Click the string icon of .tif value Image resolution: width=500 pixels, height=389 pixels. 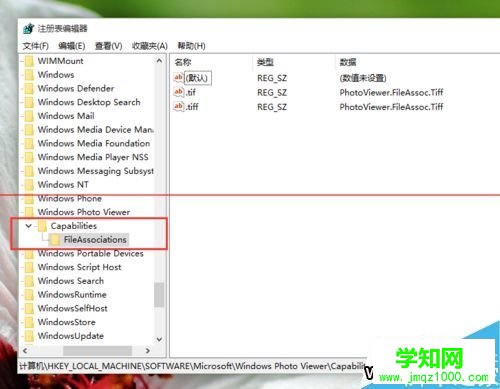click(x=179, y=92)
